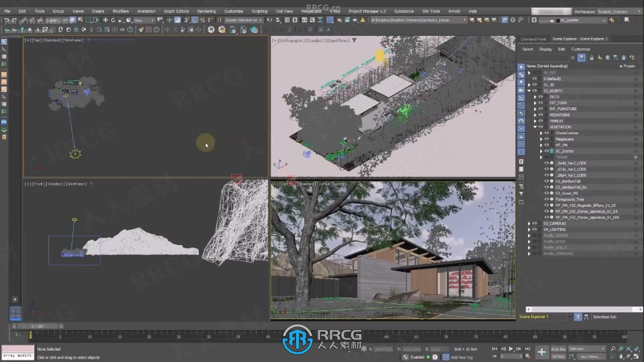This screenshot has height=362, width=644.
Task: Click the large plus icon left of Auto Key
Action: click(x=542, y=352)
